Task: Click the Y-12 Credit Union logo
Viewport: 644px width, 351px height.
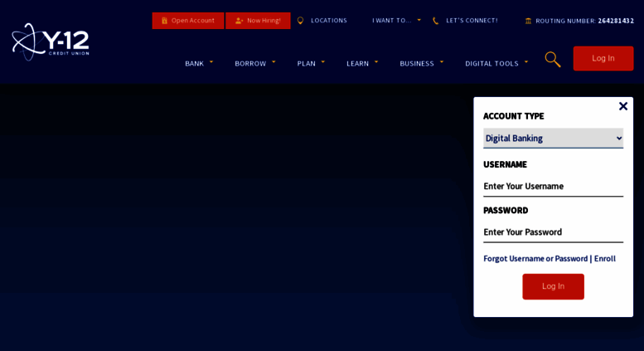Action: (x=51, y=42)
